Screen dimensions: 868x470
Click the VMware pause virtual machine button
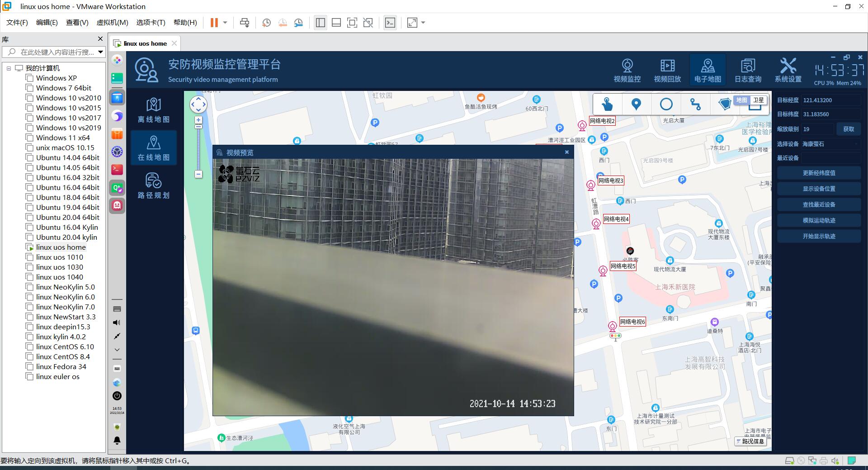pos(214,23)
